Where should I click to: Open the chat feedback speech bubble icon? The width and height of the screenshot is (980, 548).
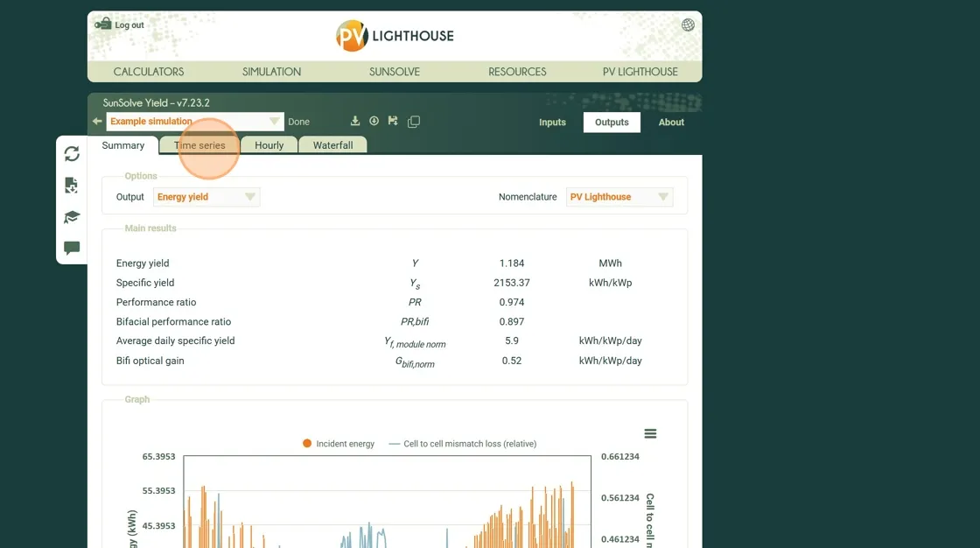click(72, 248)
